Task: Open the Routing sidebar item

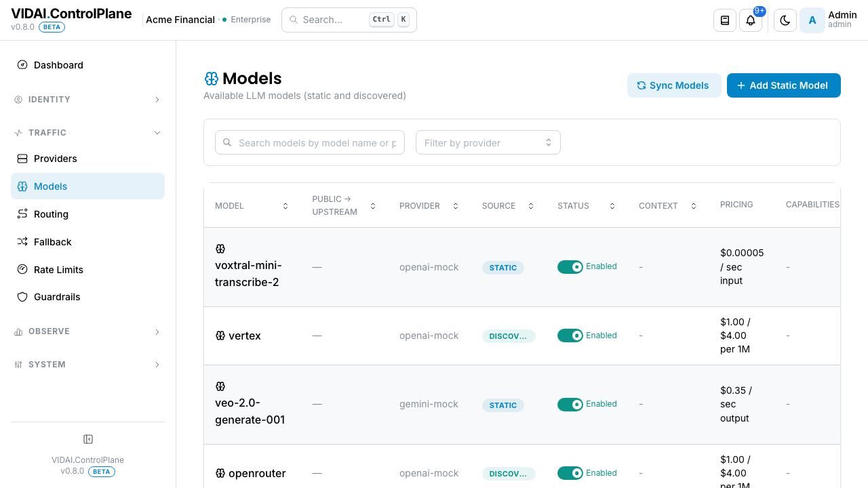Action: [x=87, y=214]
